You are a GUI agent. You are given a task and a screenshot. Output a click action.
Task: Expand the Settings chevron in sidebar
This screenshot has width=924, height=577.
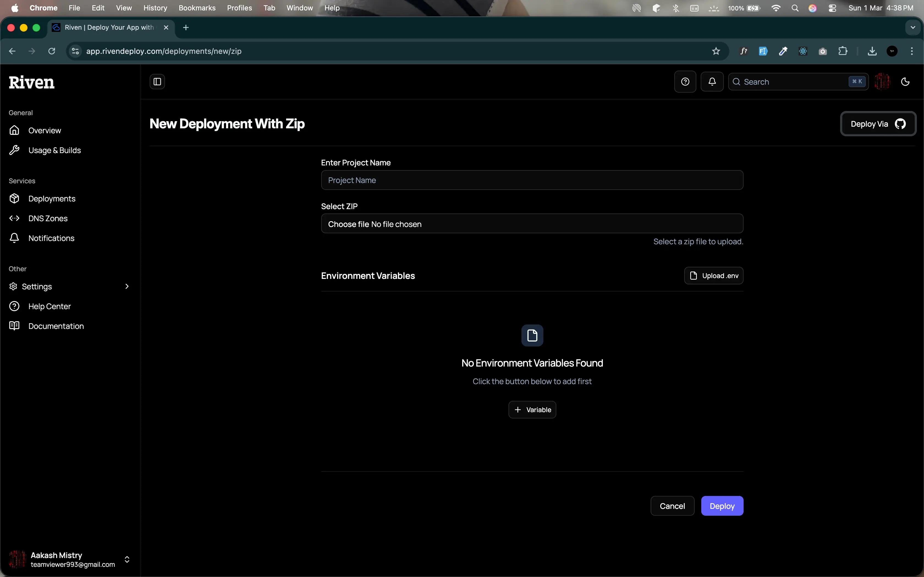click(127, 286)
